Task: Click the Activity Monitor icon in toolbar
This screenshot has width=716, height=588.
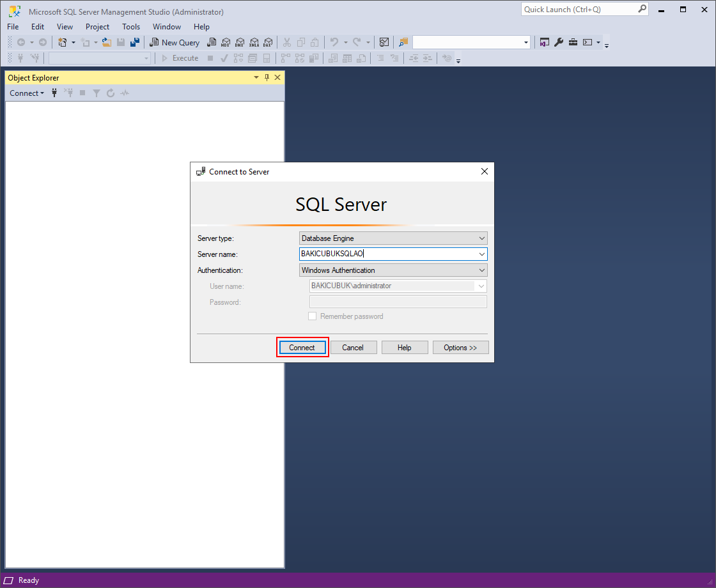Action: pyautogui.click(x=384, y=42)
